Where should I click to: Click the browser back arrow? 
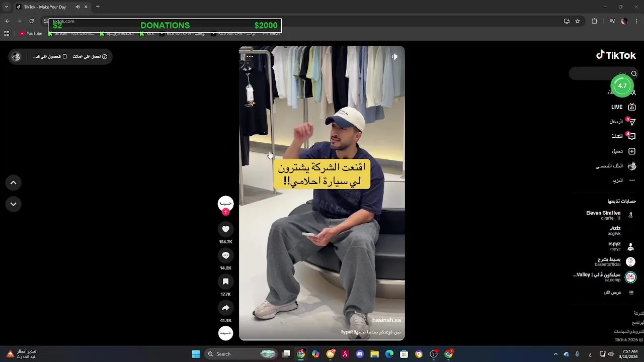pyautogui.click(x=7, y=21)
